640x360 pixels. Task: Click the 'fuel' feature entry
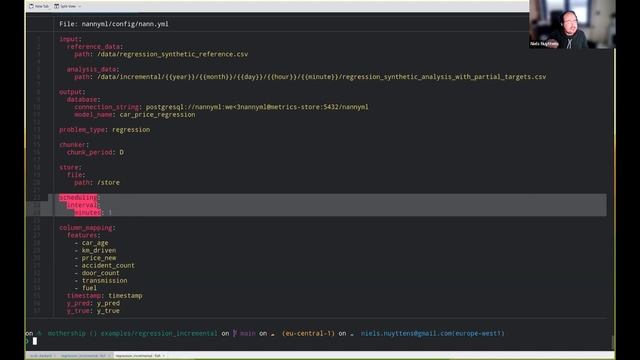[89, 288]
